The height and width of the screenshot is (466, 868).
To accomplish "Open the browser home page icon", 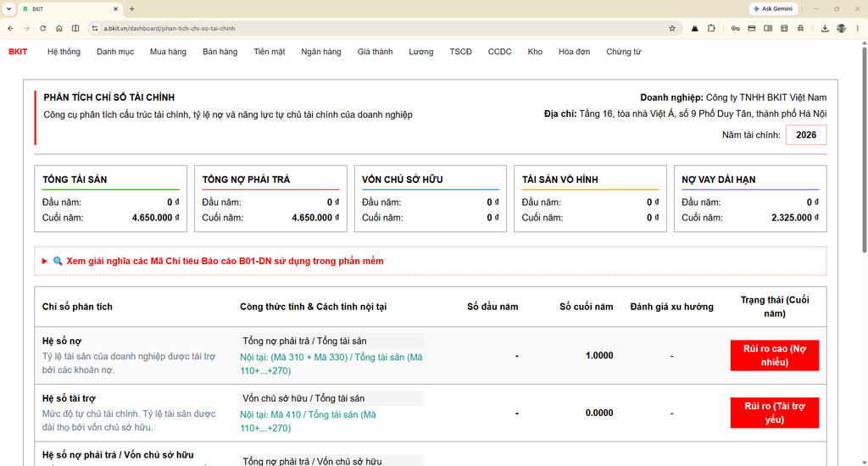I will click(59, 28).
